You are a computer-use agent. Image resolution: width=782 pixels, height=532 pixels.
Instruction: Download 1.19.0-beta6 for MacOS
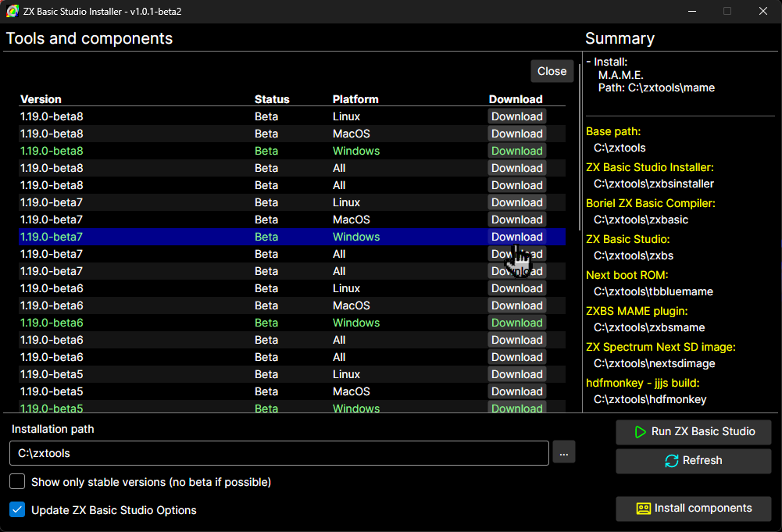tap(516, 305)
